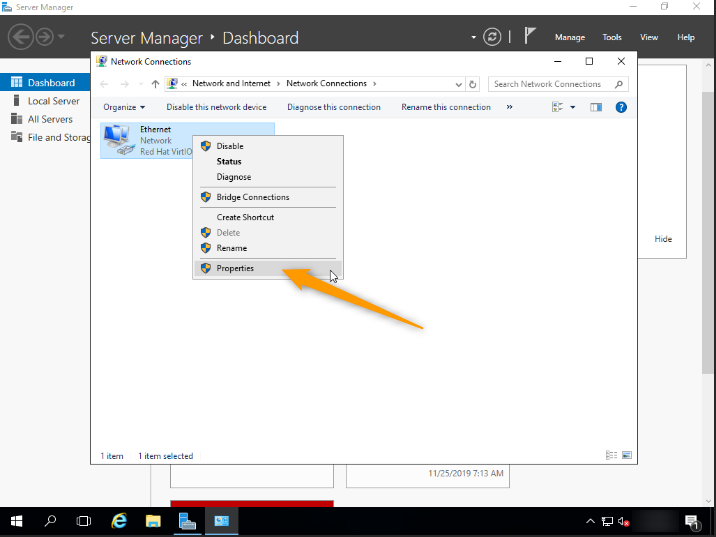Click Diagnose this connection toolbar button
Screen dimensions: 716x537
tap(333, 107)
